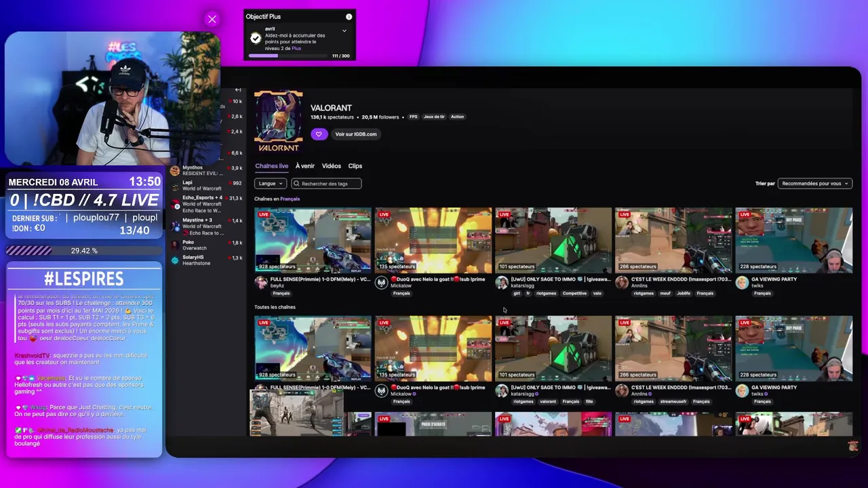The width and height of the screenshot is (868, 488).
Task: Select the FPS category tag
Action: pyautogui.click(x=413, y=117)
